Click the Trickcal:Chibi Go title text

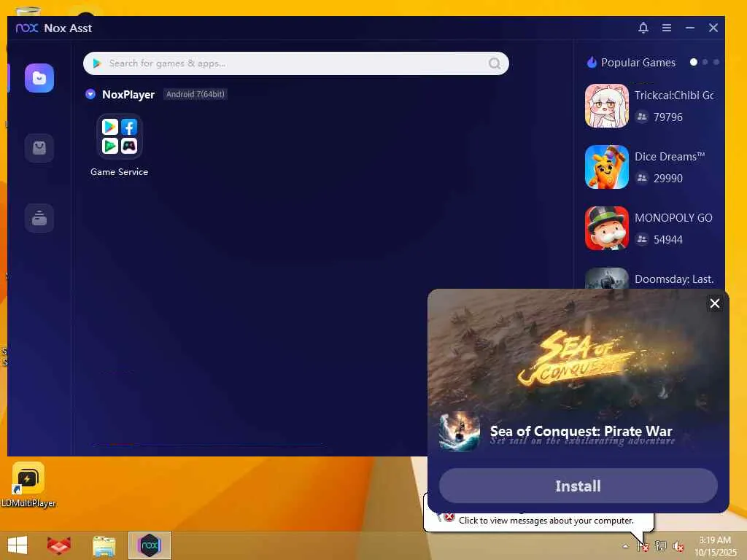pyautogui.click(x=673, y=96)
